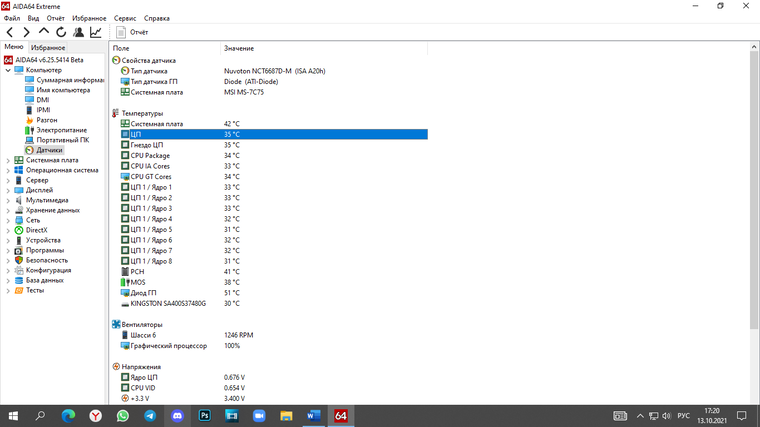760x427 pixels.
Task: Select the Шасси 6 fan row
Action: tap(274, 335)
